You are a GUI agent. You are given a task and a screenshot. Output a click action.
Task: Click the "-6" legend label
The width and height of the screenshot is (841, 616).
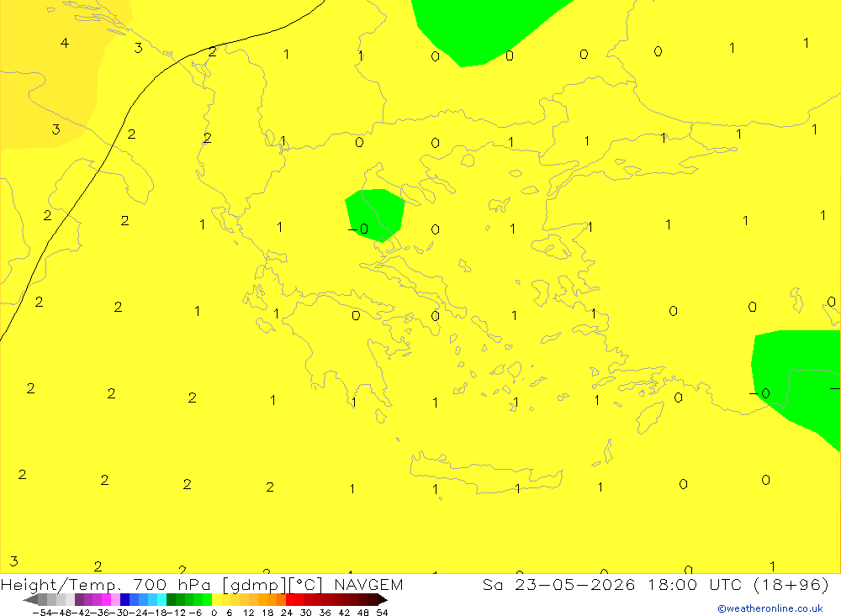(x=195, y=613)
